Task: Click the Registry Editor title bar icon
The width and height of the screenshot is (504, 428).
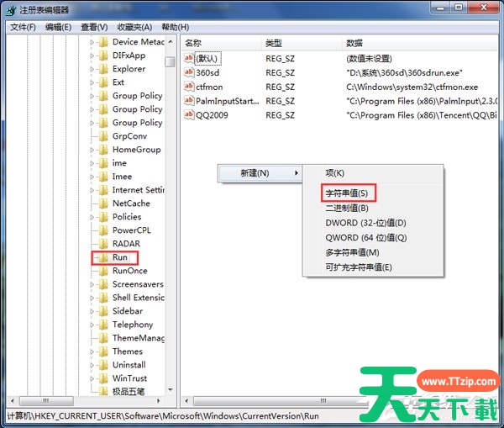Action: point(11,10)
